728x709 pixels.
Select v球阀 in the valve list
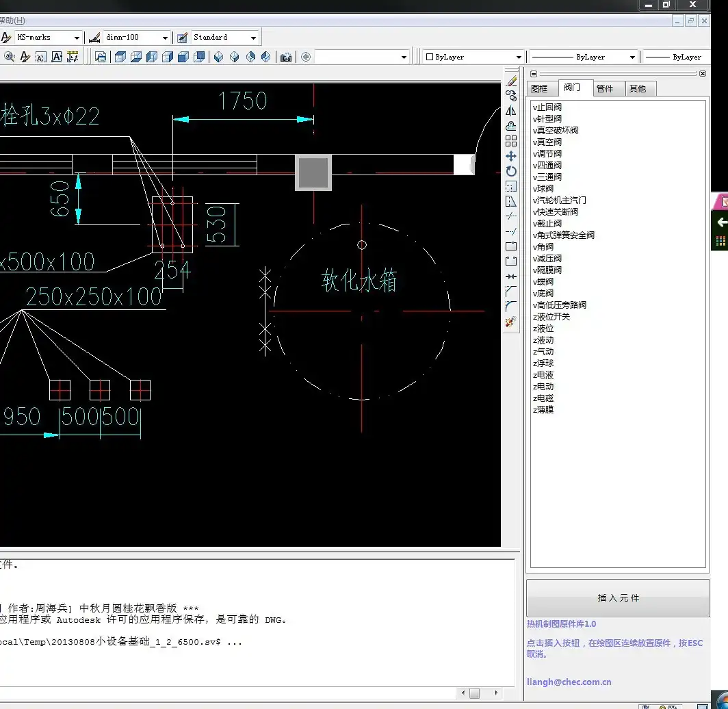pos(543,188)
